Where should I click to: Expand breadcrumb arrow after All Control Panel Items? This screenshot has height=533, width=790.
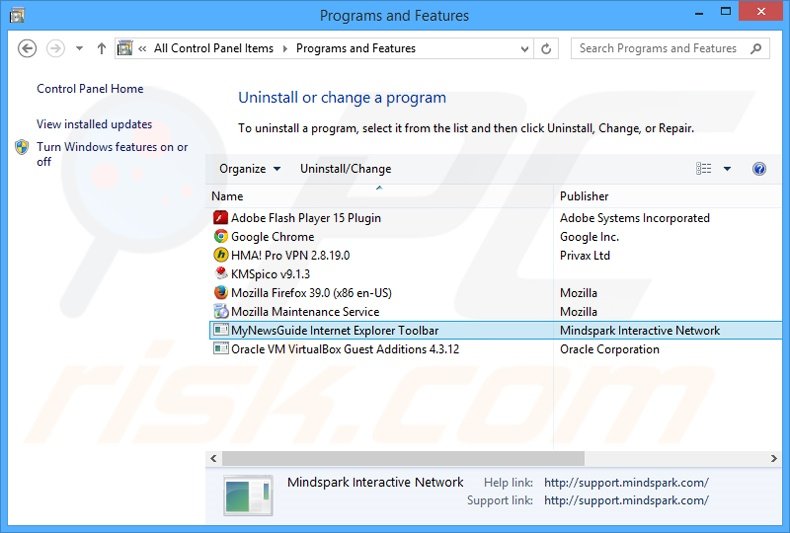coord(285,49)
